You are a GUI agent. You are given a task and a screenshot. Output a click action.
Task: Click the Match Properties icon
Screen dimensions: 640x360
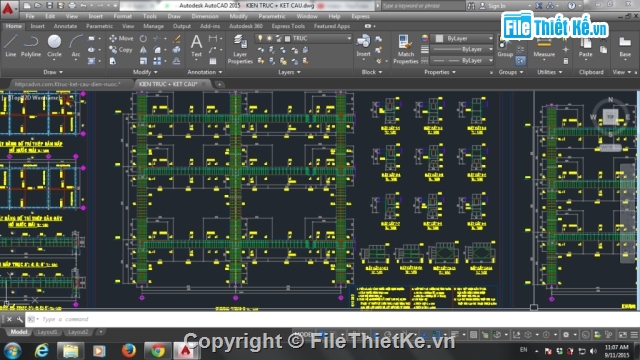click(405, 49)
